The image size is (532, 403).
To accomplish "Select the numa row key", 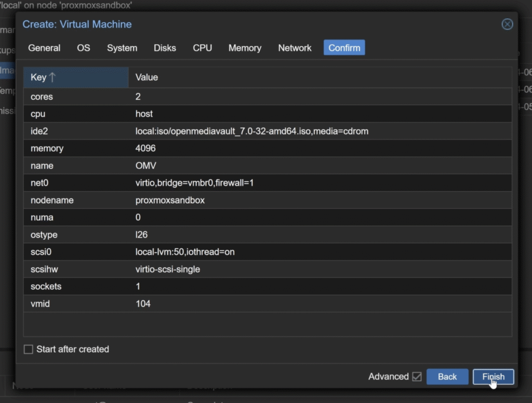I will pos(42,218).
